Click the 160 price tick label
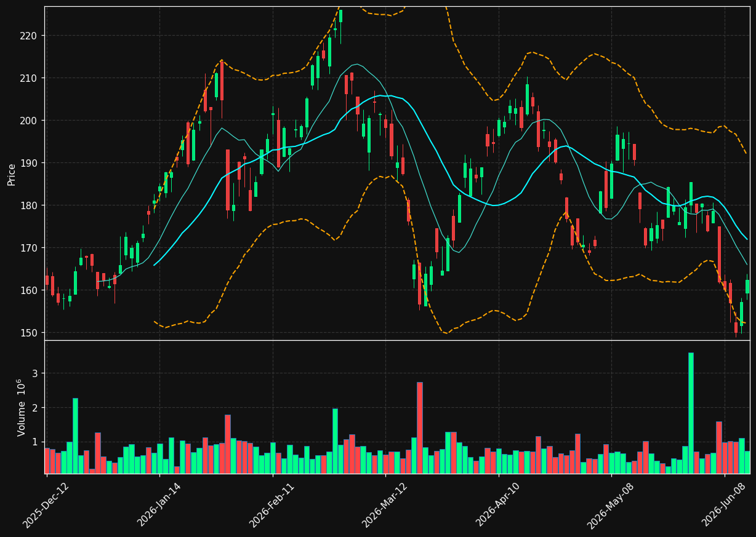 30,290
